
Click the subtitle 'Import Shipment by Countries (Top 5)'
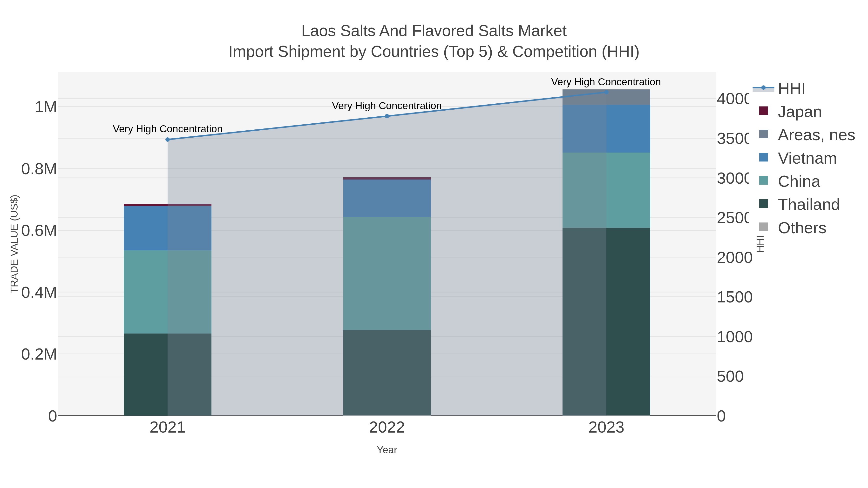point(360,52)
